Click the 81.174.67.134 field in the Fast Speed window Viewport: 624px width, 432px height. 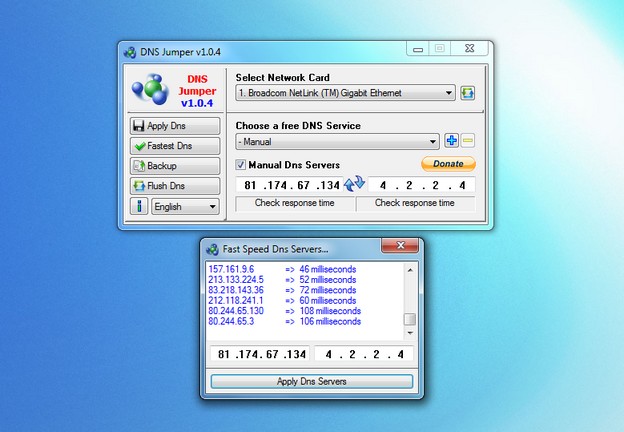(x=261, y=354)
